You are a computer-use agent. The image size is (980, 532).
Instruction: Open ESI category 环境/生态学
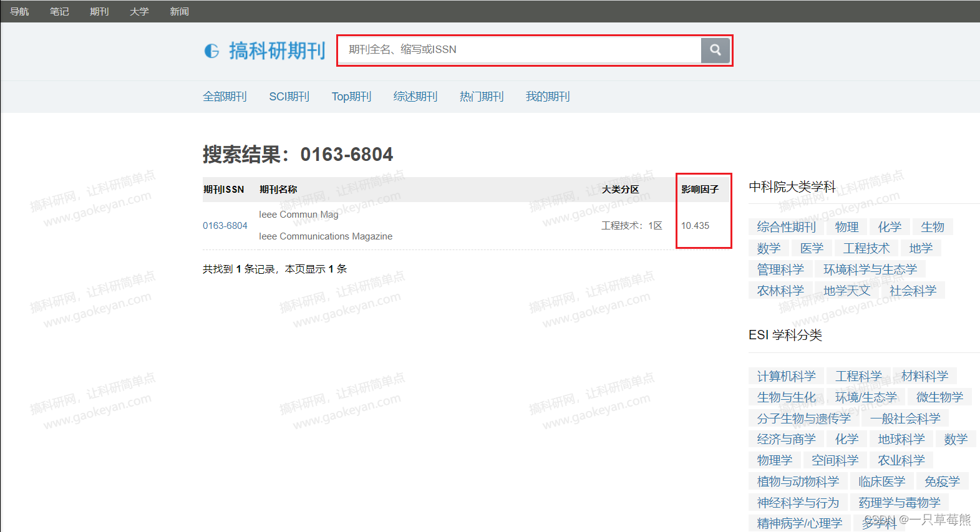coord(866,397)
